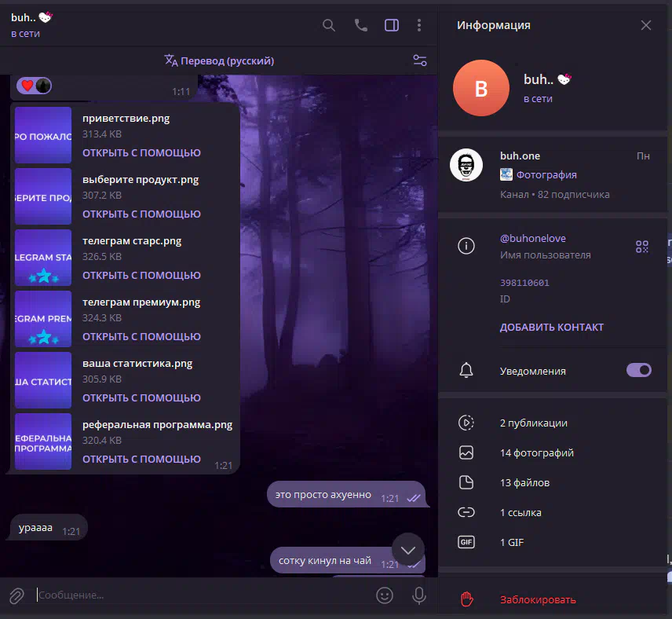
Task: Open the three-dot chat menu
Action: click(x=419, y=25)
